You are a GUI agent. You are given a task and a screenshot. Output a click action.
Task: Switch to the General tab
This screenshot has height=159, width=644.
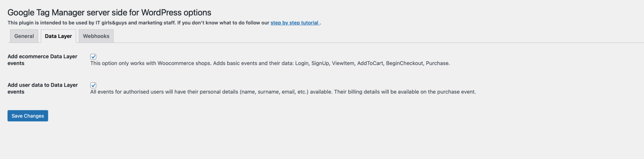click(24, 36)
